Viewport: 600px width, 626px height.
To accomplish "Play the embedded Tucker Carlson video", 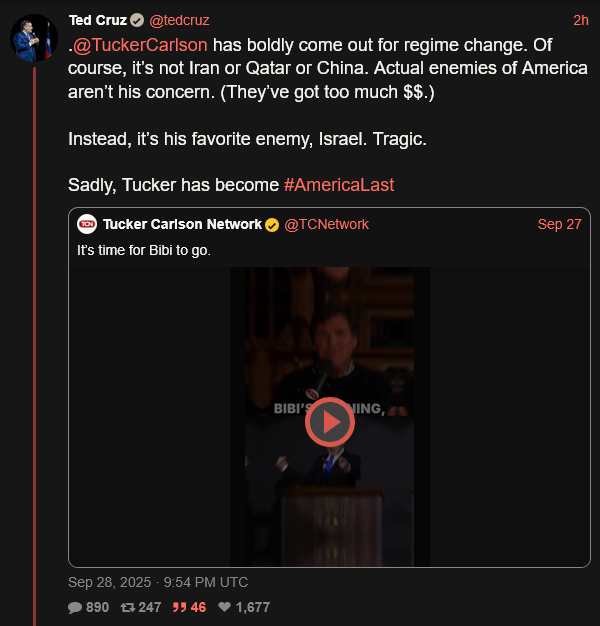I will (x=330, y=424).
